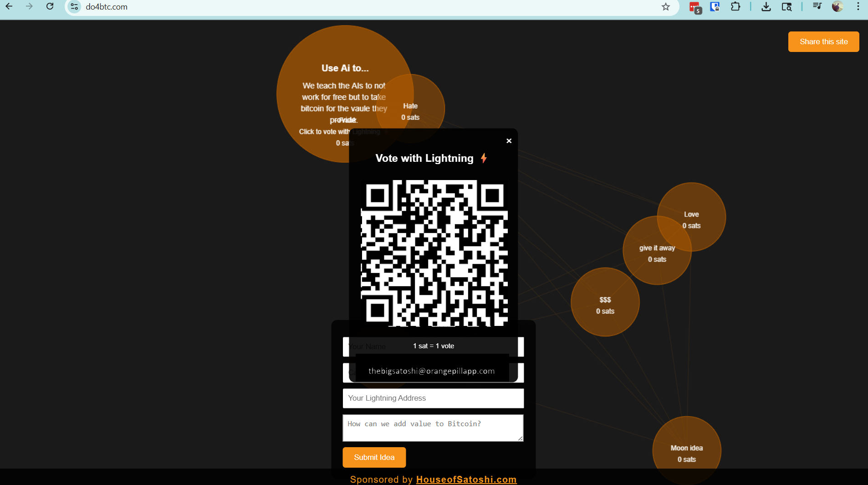Select the Moon idea bubble
This screenshot has height=485, width=868.
[x=687, y=451]
